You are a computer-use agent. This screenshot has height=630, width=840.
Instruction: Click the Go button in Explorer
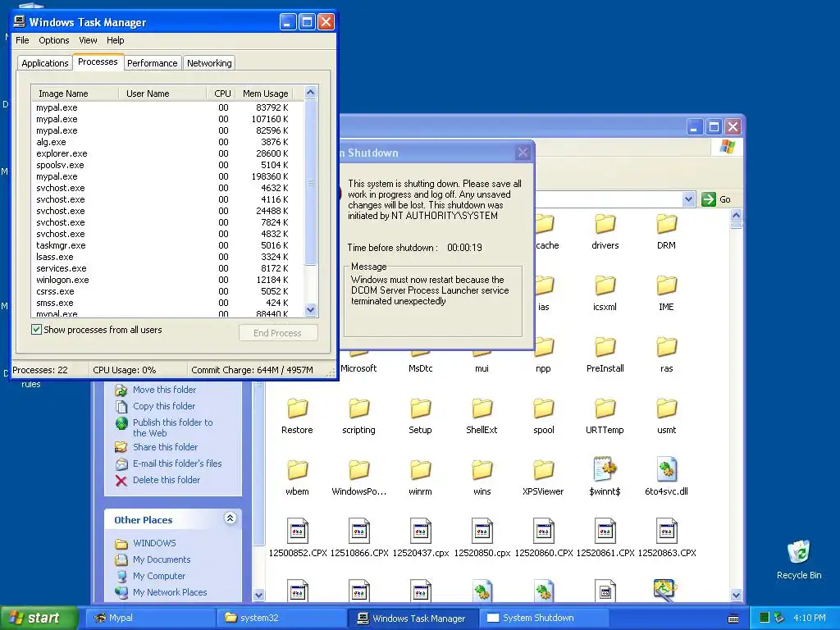pos(717,199)
